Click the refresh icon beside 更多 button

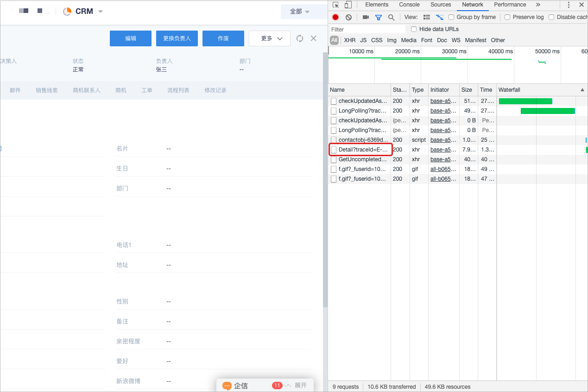pyautogui.click(x=300, y=38)
